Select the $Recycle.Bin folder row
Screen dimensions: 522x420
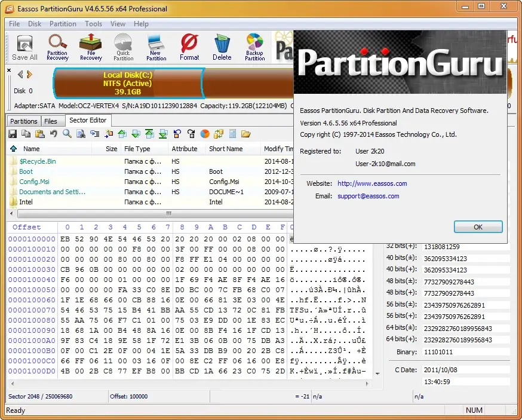(x=150, y=161)
